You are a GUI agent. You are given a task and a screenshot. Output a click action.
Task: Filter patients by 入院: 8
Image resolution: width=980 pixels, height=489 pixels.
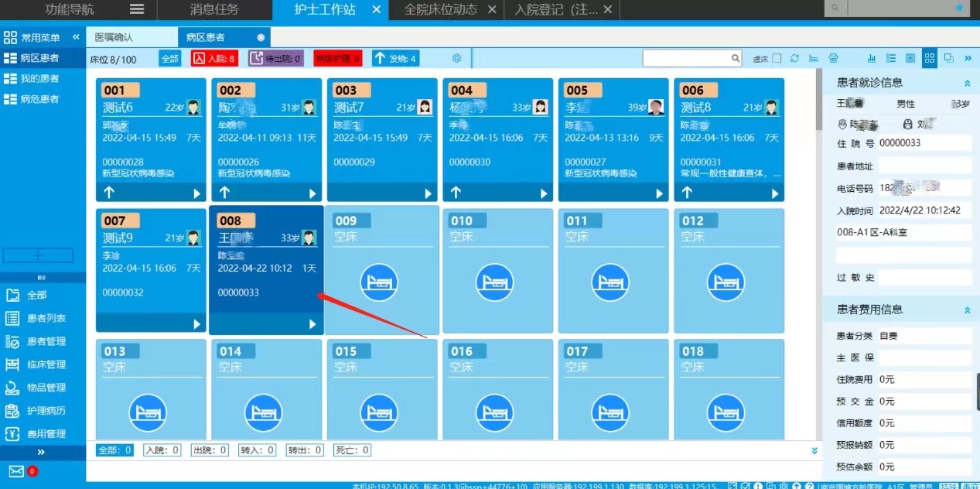pos(214,58)
